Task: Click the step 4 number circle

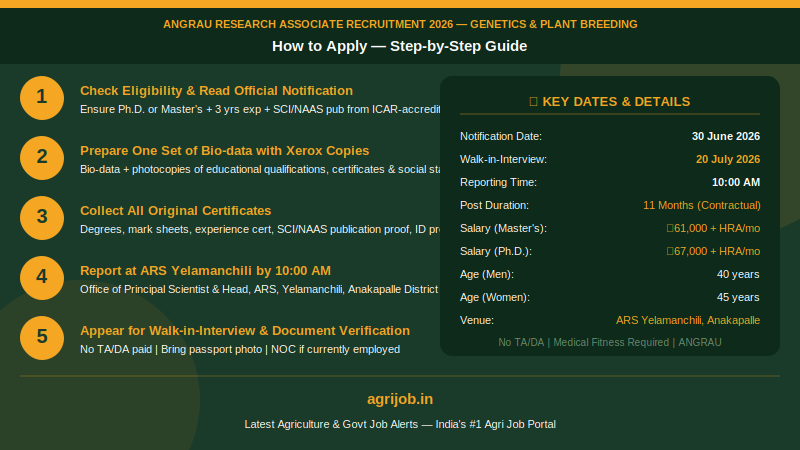Action: [x=42, y=278]
